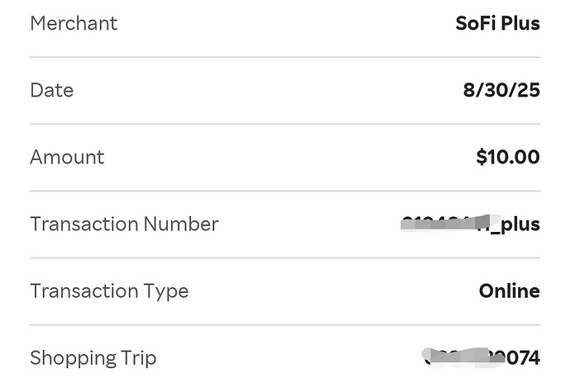This screenshot has height=392, width=570.
Task: Click the divider below the Transaction Type row
Action: (x=285, y=324)
